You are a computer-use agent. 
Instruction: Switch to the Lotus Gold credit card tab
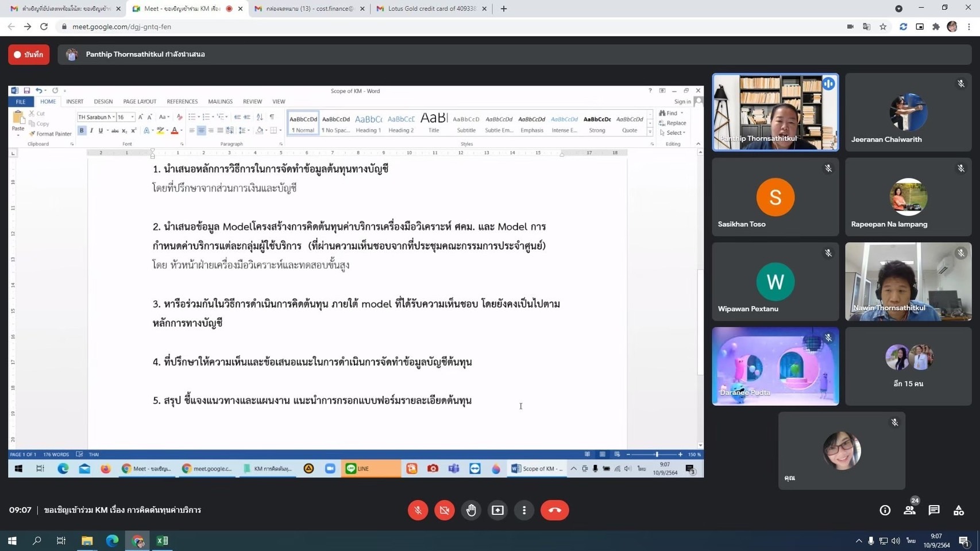[x=431, y=9]
